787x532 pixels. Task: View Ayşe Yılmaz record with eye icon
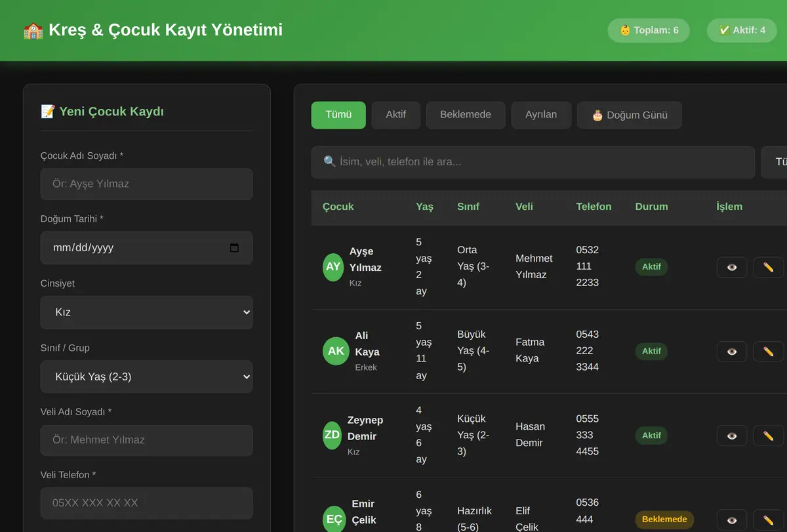[x=732, y=267]
